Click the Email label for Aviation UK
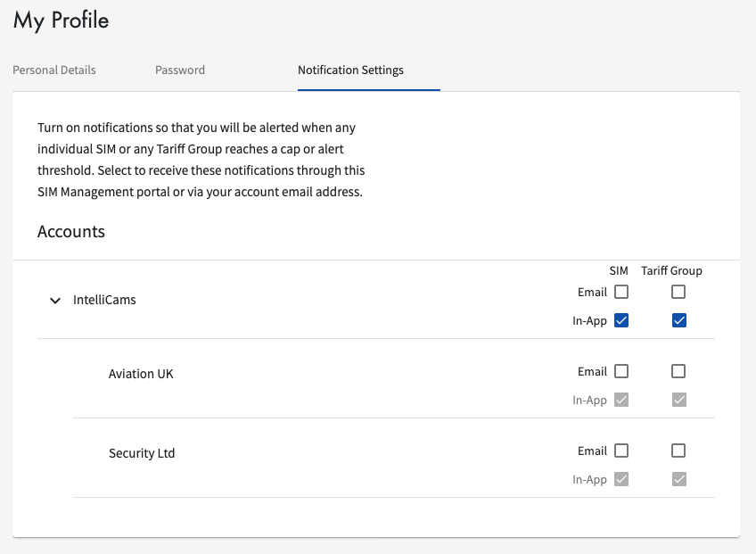The height and width of the screenshot is (554, 756). coord(592,372)
